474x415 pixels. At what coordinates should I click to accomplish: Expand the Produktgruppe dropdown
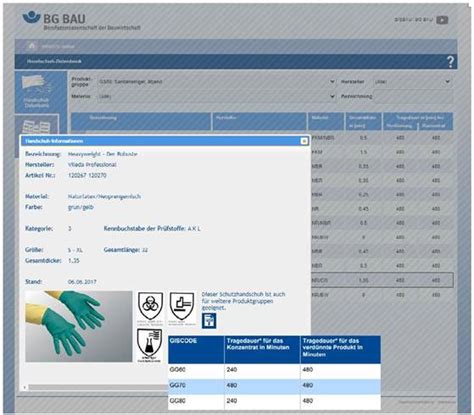(x=217, y=82)
